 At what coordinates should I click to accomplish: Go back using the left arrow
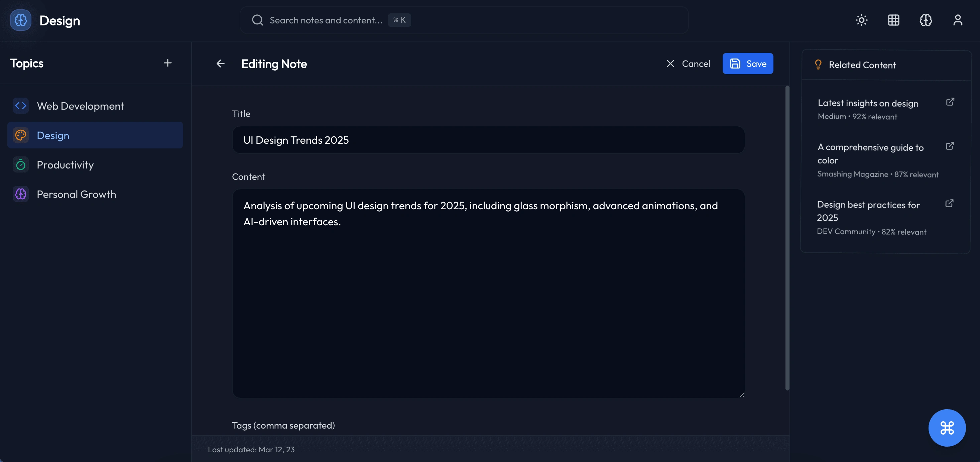point(220,64)
